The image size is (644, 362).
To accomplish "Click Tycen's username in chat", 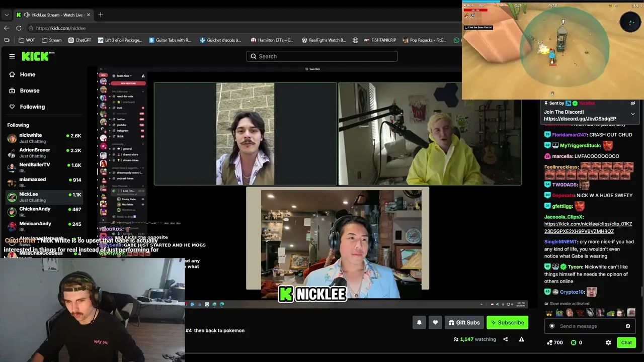I will [x=576, y=267].
